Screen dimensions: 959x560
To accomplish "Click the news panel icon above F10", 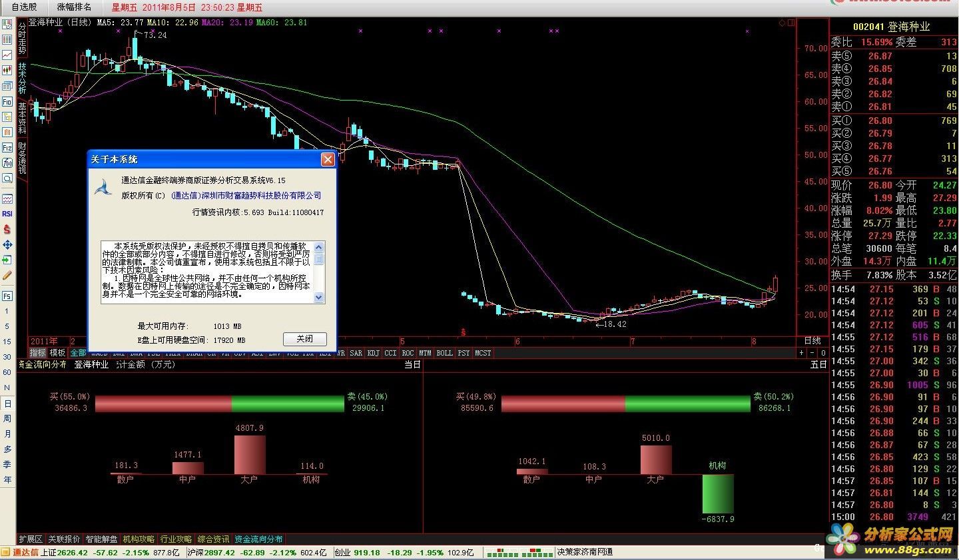I will pos(7,86).
